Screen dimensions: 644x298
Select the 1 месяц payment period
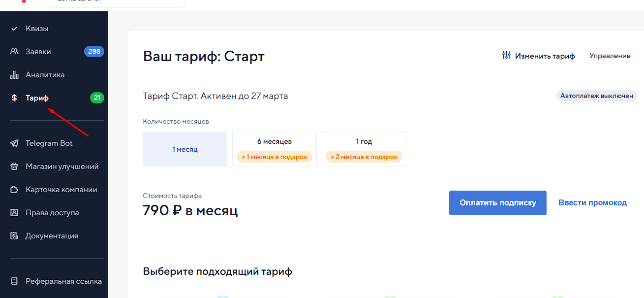(x=184, y=149)
